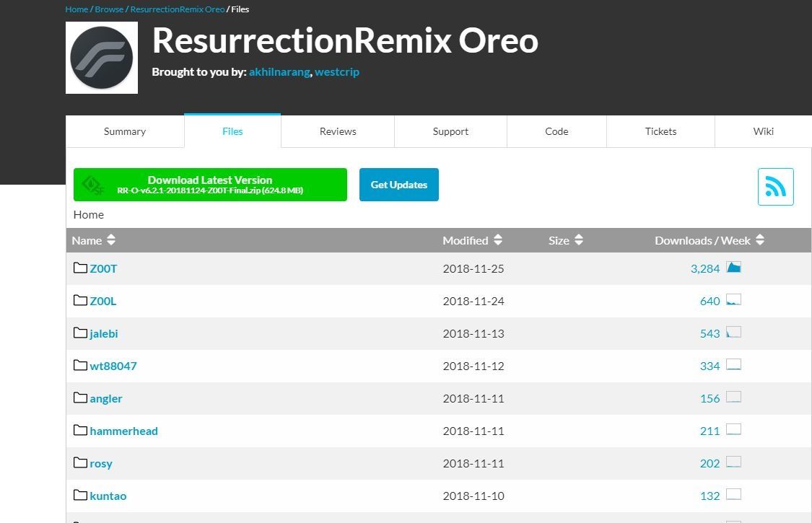This screenshot has width=812, height=523.
Task: Click the Z00L folder icon
Action: pos(80,300)
